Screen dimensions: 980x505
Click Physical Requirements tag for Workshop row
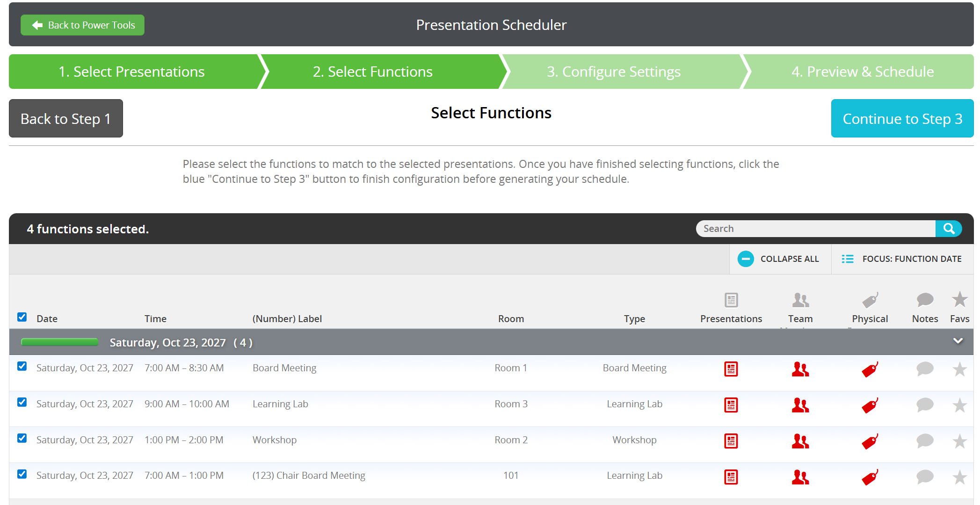[870, 441]
